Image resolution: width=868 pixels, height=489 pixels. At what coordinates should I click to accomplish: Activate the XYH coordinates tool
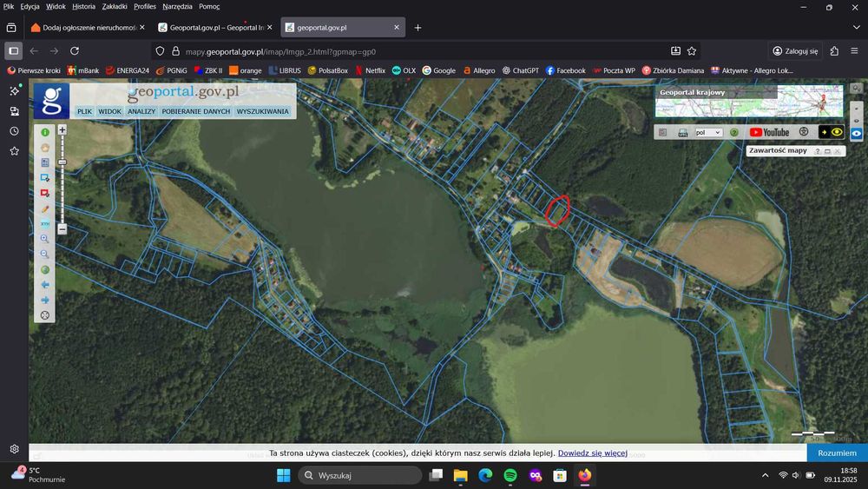point(45,224)
